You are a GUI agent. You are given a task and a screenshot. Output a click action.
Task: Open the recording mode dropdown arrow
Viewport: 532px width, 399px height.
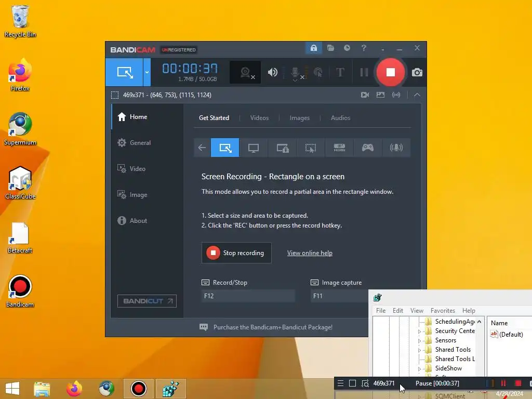coord(147,72)
